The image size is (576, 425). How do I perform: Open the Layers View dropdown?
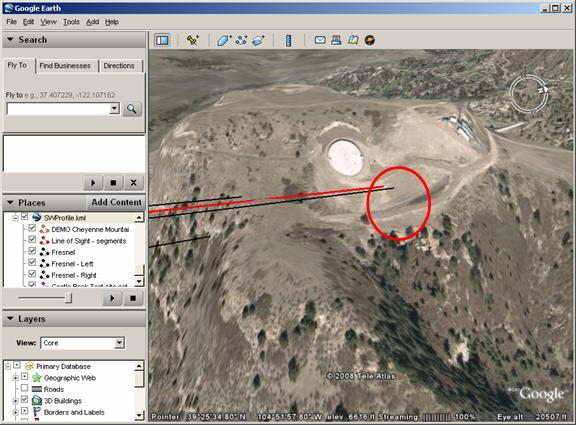point(119,343)
